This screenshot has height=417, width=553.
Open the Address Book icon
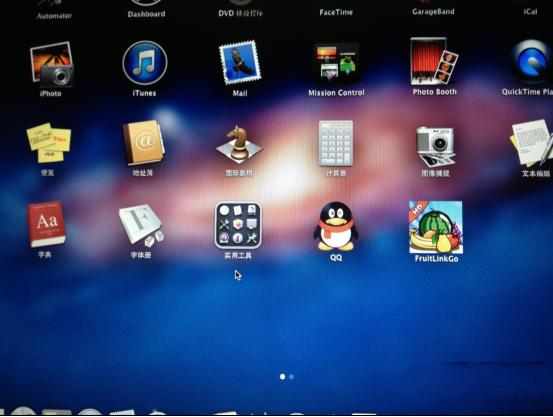tap(143, 143)
